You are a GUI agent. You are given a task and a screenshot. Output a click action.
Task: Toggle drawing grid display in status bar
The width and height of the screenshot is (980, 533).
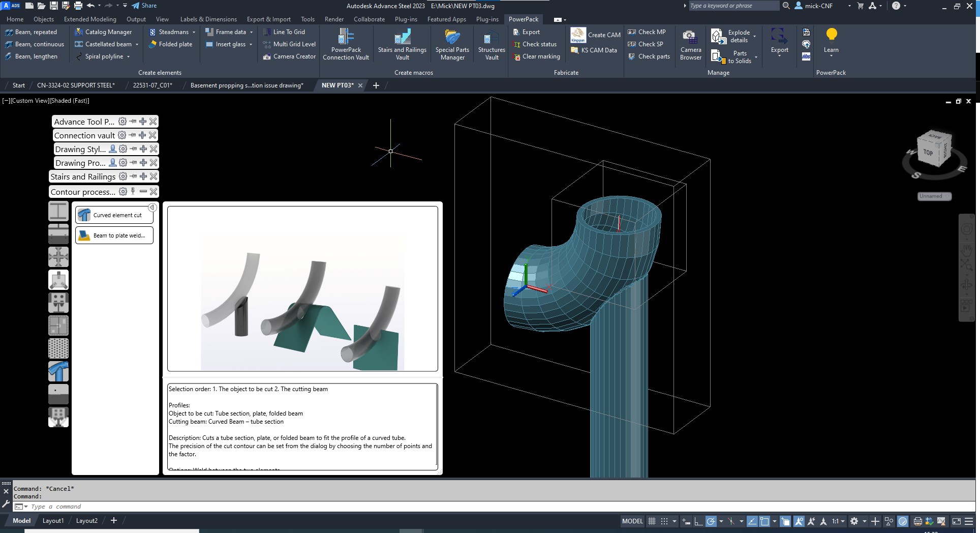pyautogui.click(x=652, y=521)
